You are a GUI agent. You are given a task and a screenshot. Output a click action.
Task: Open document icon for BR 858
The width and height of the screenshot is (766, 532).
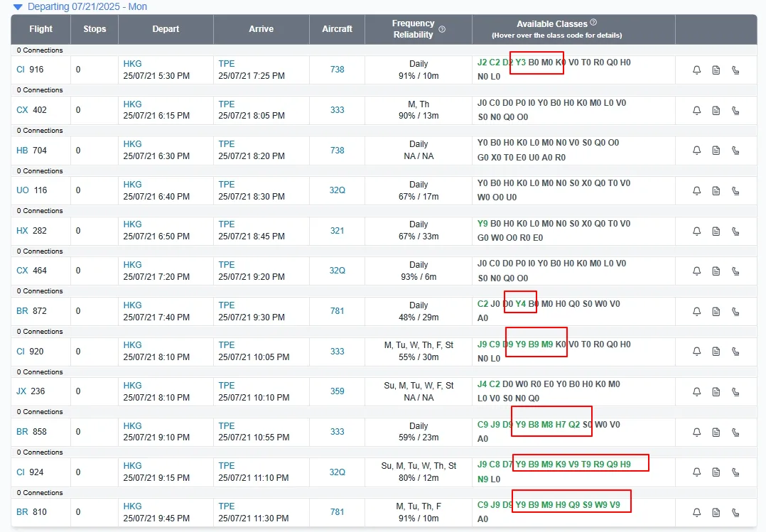pos(716,433)
